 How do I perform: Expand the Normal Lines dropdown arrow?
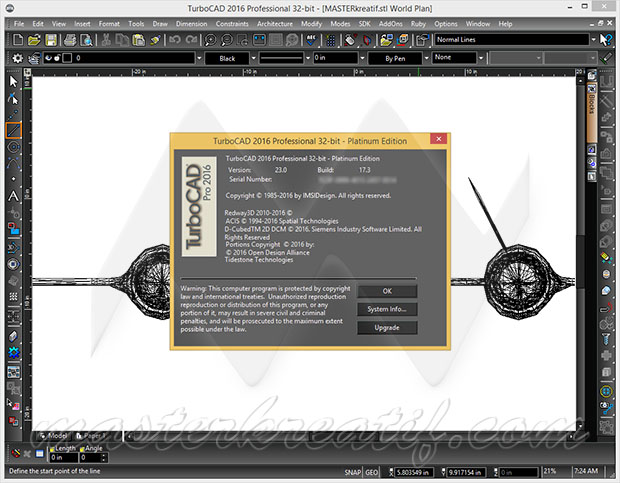(x=594, y=40)
